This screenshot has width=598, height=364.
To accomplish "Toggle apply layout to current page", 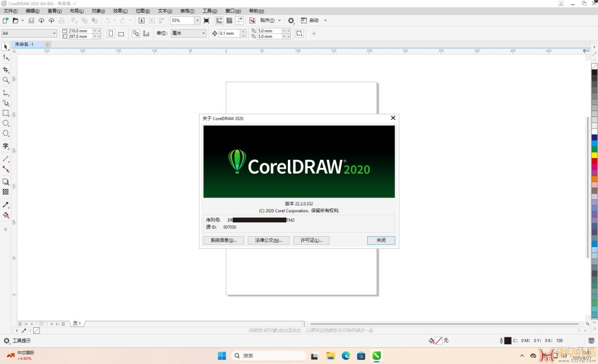I will 146,33.
